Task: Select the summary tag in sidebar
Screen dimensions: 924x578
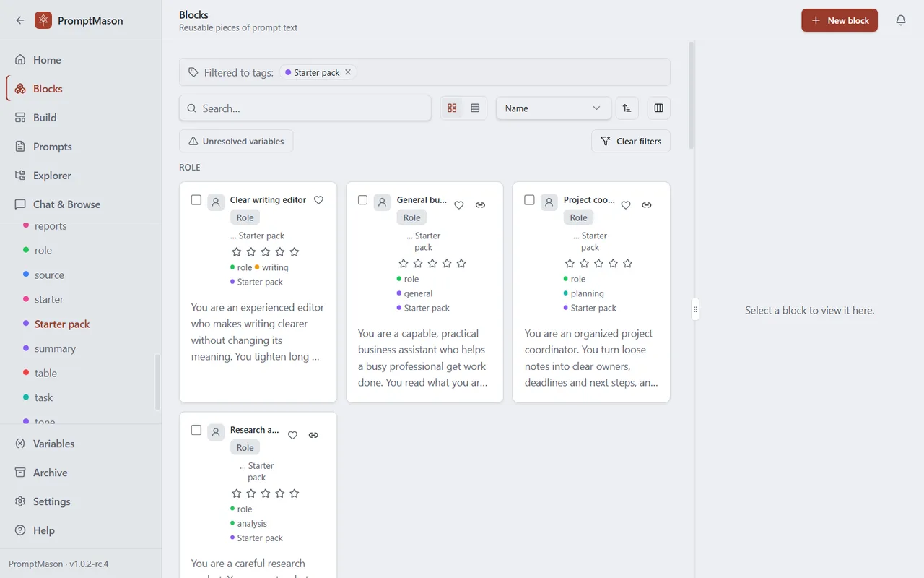Action: [x=55, y=348]
